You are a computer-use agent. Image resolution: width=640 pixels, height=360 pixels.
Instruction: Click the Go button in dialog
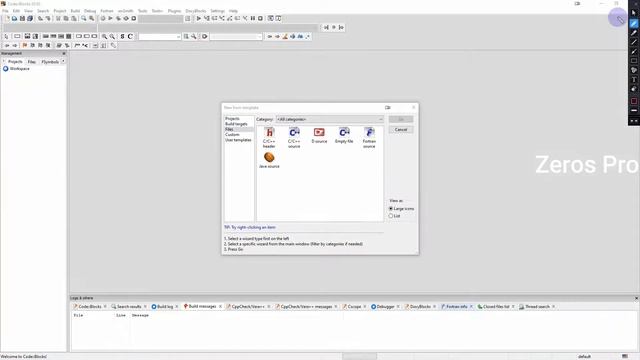(x=401, y=119)
